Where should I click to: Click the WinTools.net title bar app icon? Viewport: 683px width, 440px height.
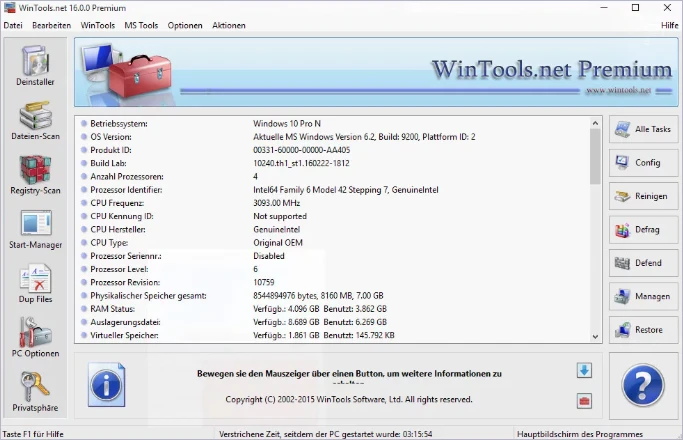[x=9, y=7]
